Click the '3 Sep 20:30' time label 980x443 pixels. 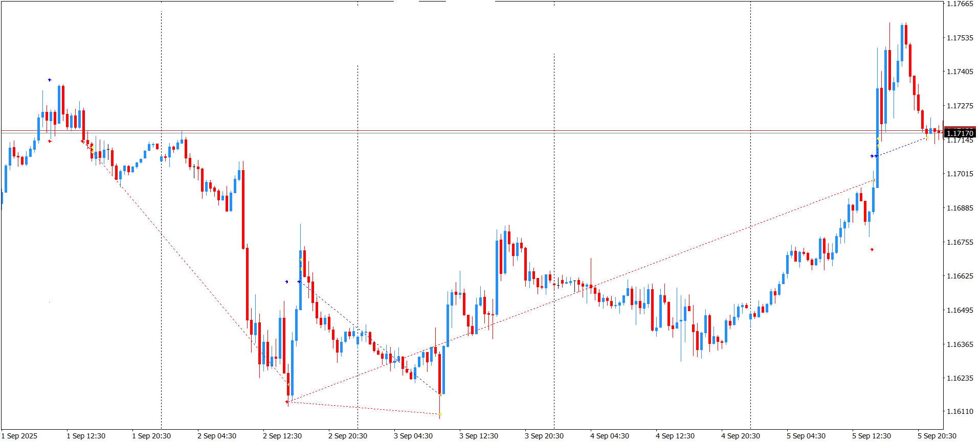click(544, 436)
